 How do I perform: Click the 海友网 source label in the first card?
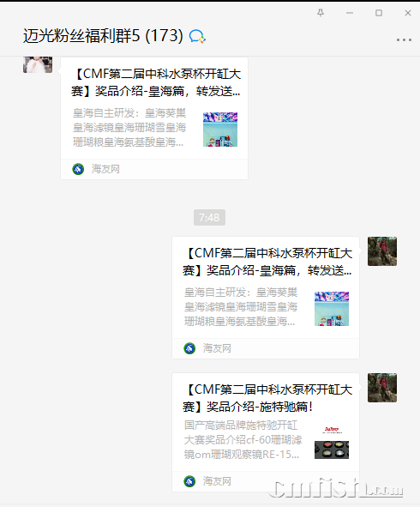coord(105,169)
